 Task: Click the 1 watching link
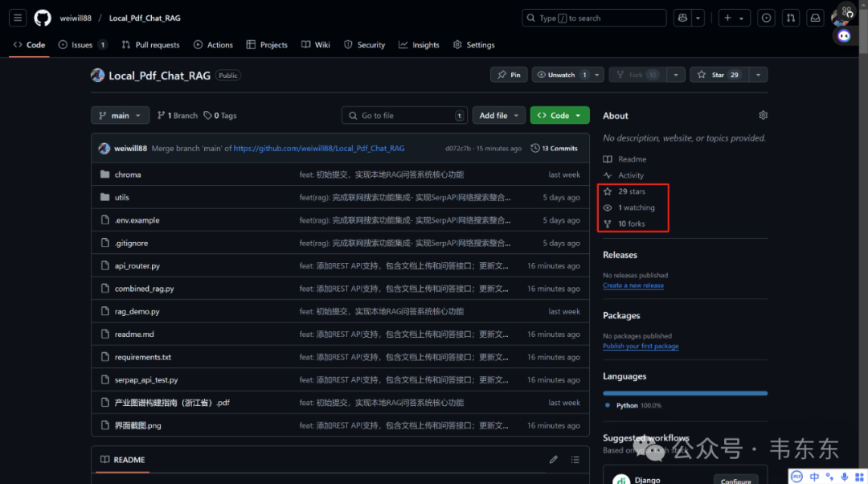[x=637, y=207]
